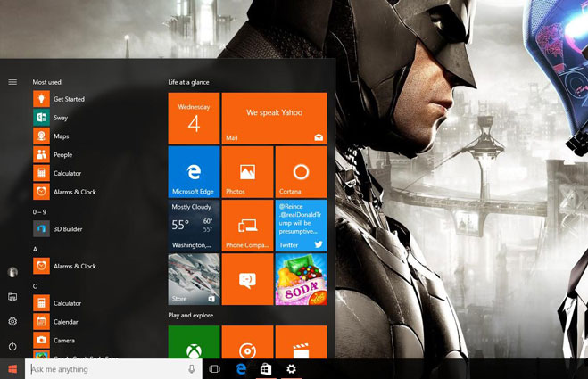Open Store from the taskbar
The image size is (588, 379).
[266, 369]
